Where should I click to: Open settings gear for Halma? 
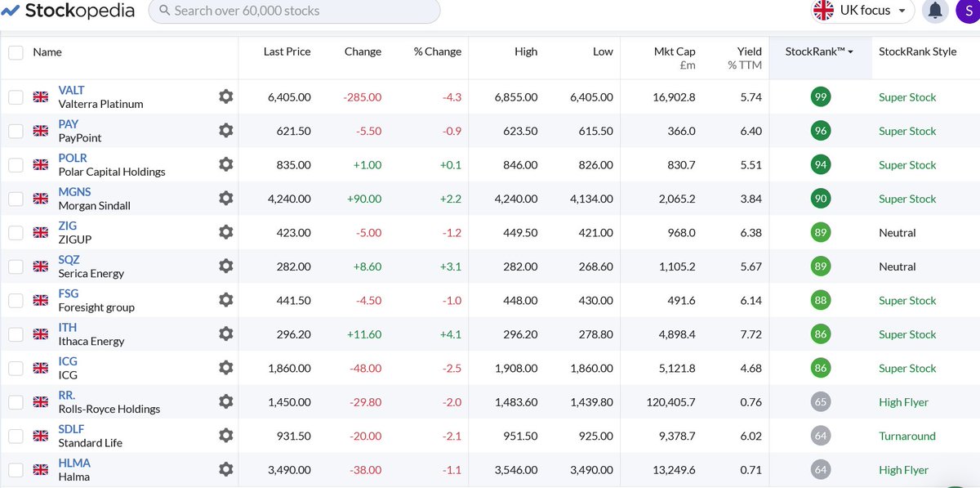pos(226,470)
